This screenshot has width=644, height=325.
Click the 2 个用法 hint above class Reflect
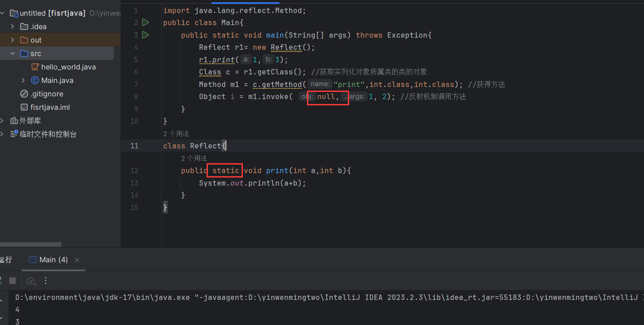[176, 134]
